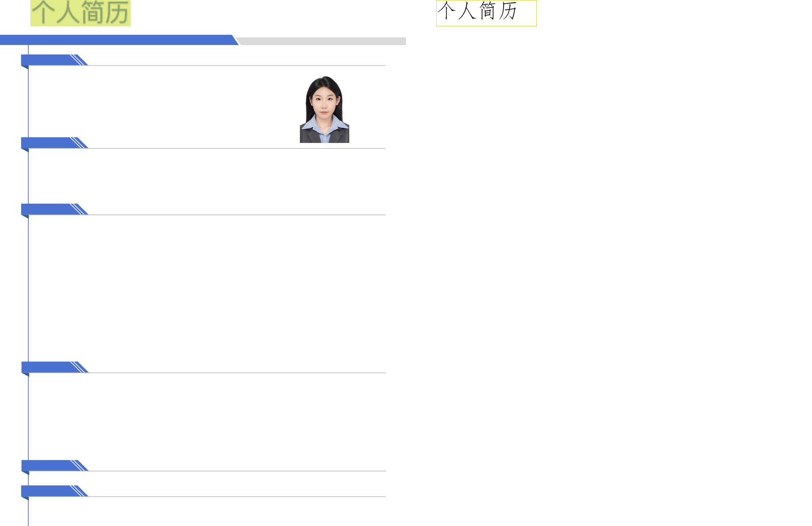This screenshot has height=526, width=812.
Task: Select the last blue section banner at bottom
Action: pyautogui.click(x=48, y=491)
